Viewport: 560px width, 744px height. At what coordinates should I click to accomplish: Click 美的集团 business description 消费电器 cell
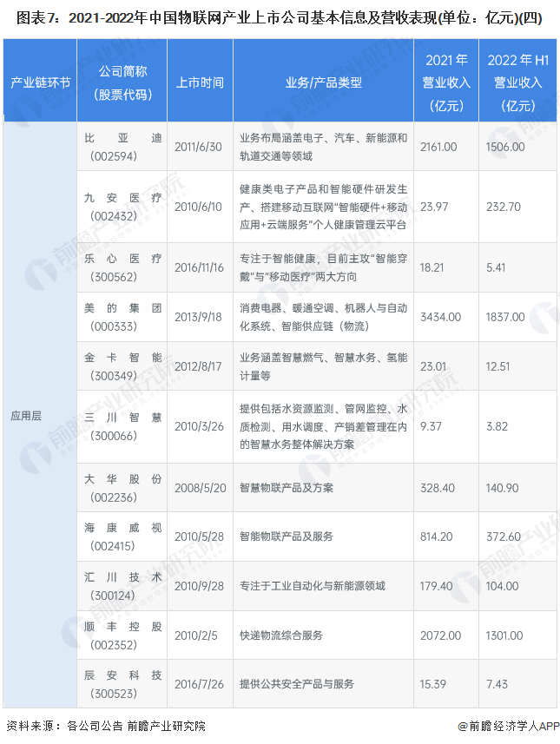(x=323, y=317)
